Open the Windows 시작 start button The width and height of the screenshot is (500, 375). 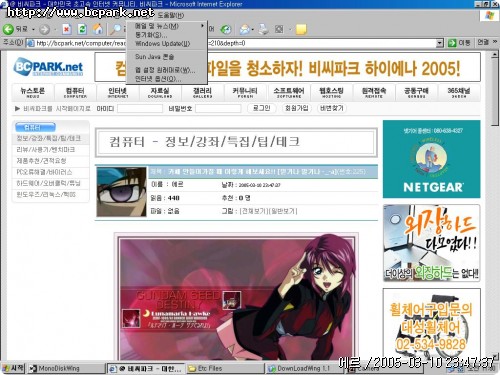(13, 368)
